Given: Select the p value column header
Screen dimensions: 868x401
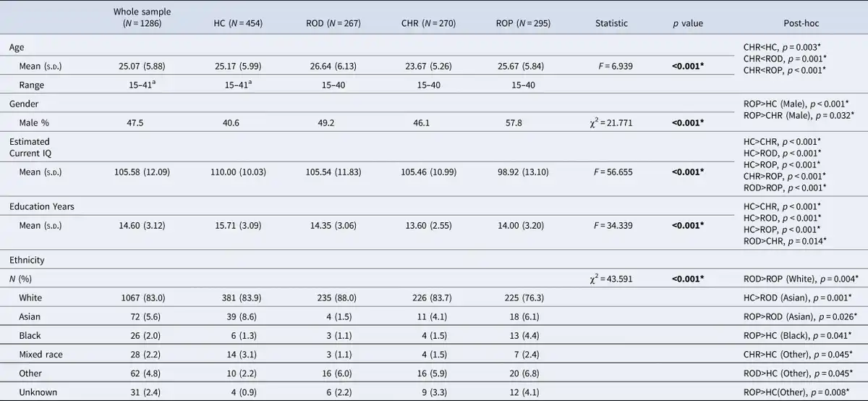Looking at the screenshot, I should coord(687,23).
